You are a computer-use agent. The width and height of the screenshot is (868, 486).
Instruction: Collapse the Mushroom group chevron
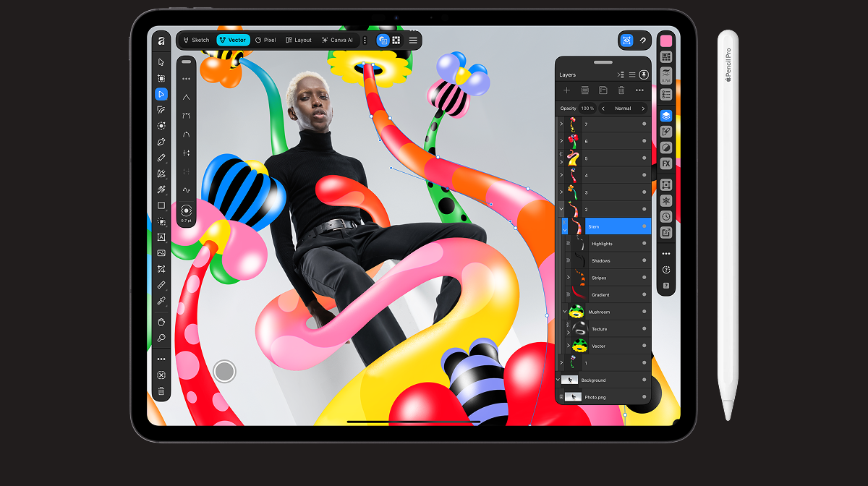click(565, 312)
